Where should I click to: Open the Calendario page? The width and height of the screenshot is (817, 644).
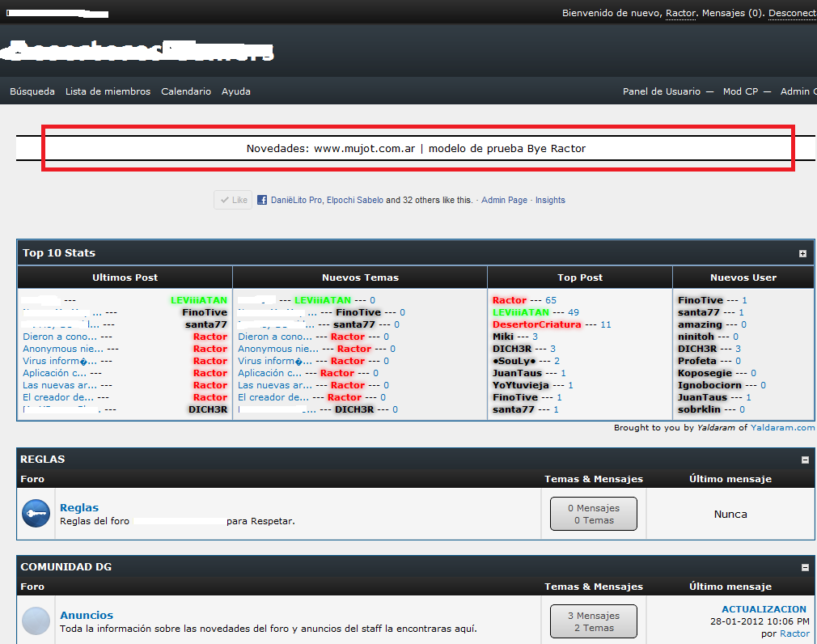point(186,91)
